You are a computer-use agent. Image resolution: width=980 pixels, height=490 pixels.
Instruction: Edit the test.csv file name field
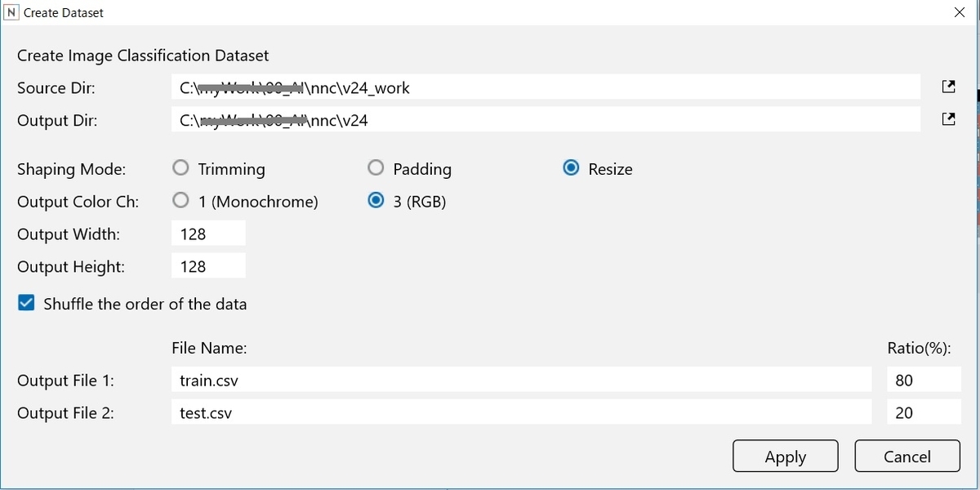(521, 413)
